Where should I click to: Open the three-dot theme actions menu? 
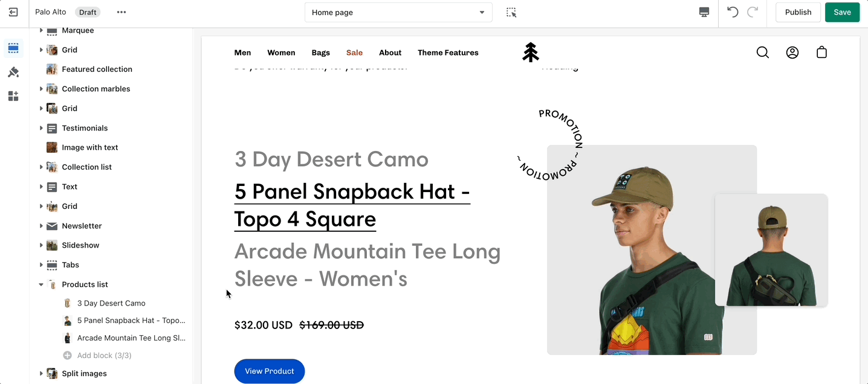[x=121, y=12]
